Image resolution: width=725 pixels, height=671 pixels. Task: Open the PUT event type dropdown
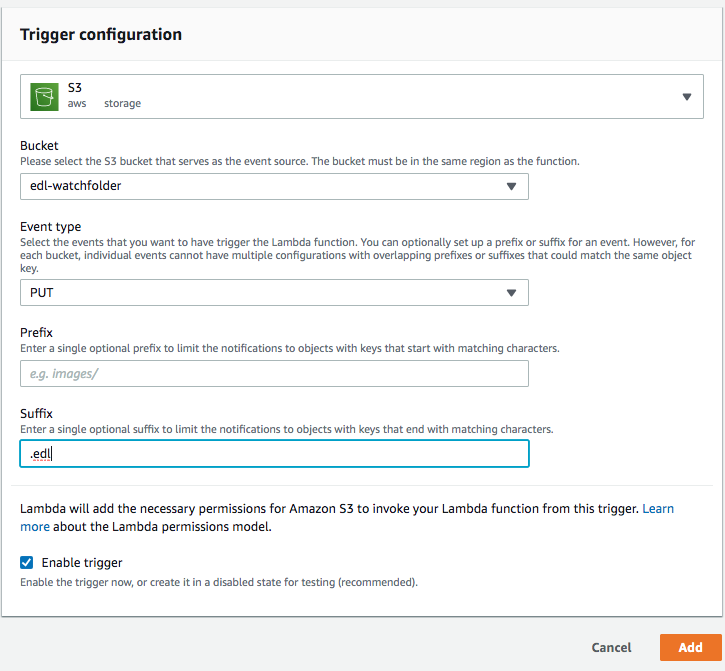coord(274,292)
